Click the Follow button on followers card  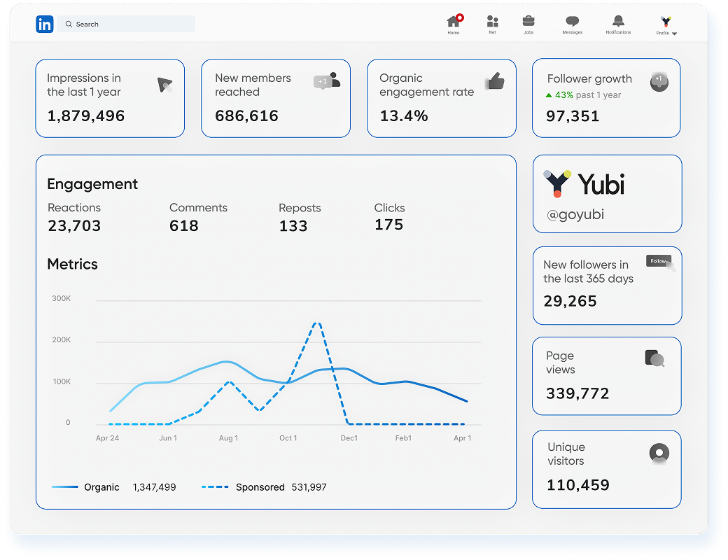point(659,261)
